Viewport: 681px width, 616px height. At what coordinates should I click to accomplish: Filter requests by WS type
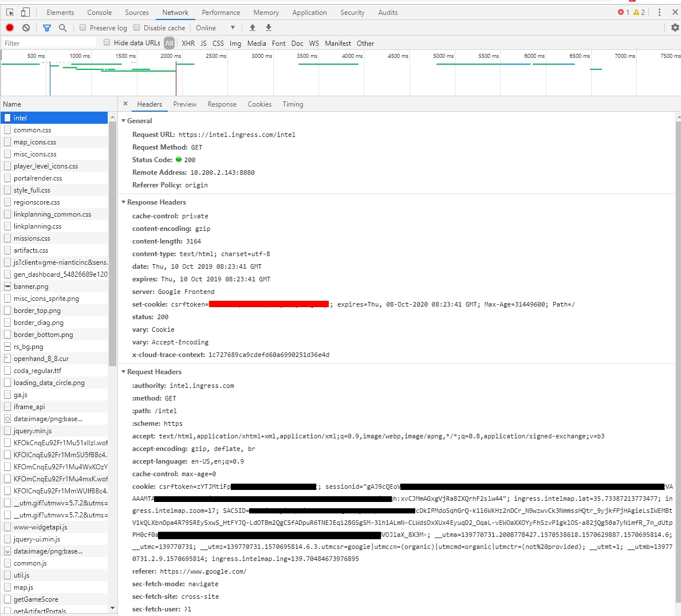(314, 44)
